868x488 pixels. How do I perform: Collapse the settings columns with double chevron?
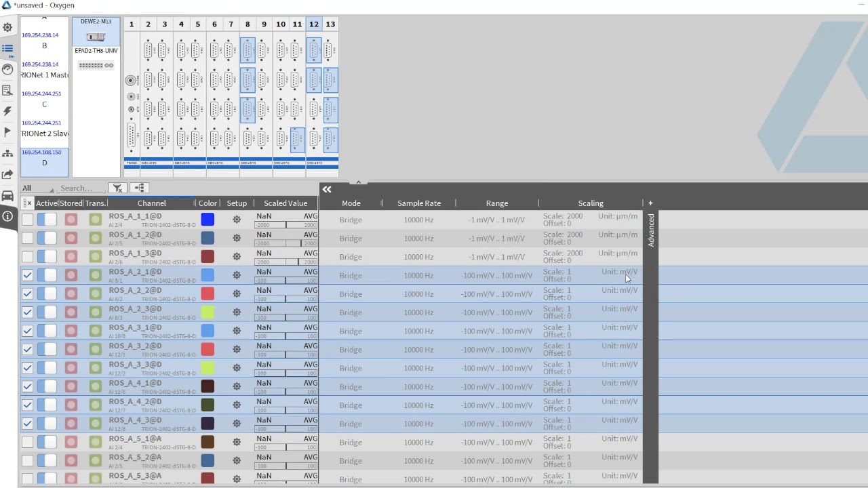tap(327, 190)
